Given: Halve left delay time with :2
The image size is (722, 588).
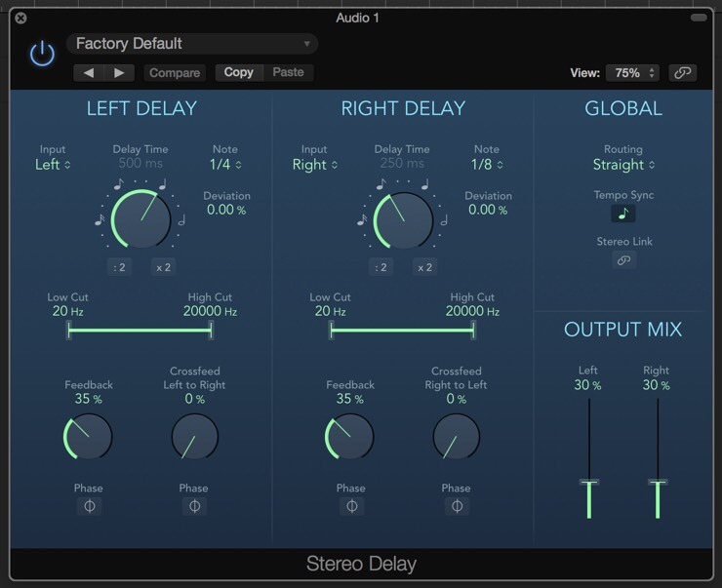Looking at the screenshot, I should click(x=119, y=267).
